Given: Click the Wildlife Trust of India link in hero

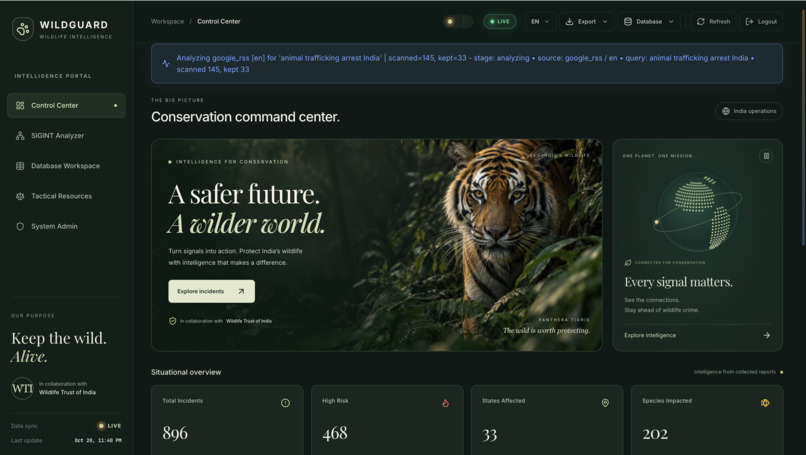Looking at the screenshot, I should (x=249, y=321).
